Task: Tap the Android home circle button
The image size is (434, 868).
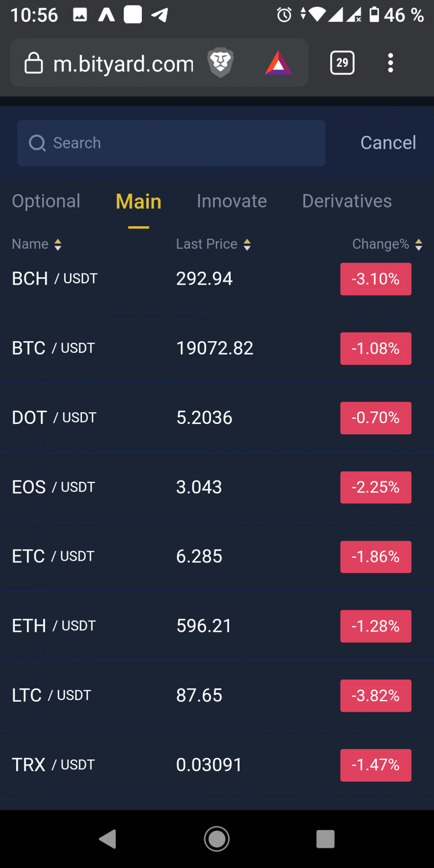Action: coord(217,838)
